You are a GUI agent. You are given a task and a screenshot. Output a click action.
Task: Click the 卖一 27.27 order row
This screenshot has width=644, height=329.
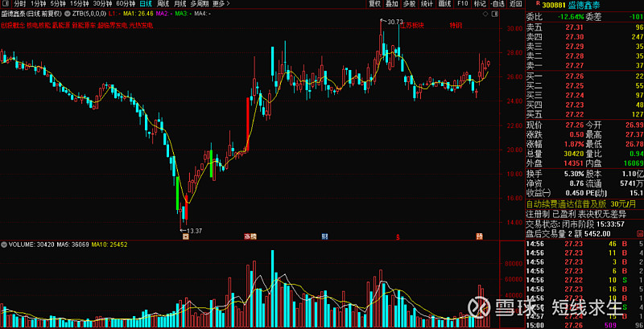click(x=584, y=65)
